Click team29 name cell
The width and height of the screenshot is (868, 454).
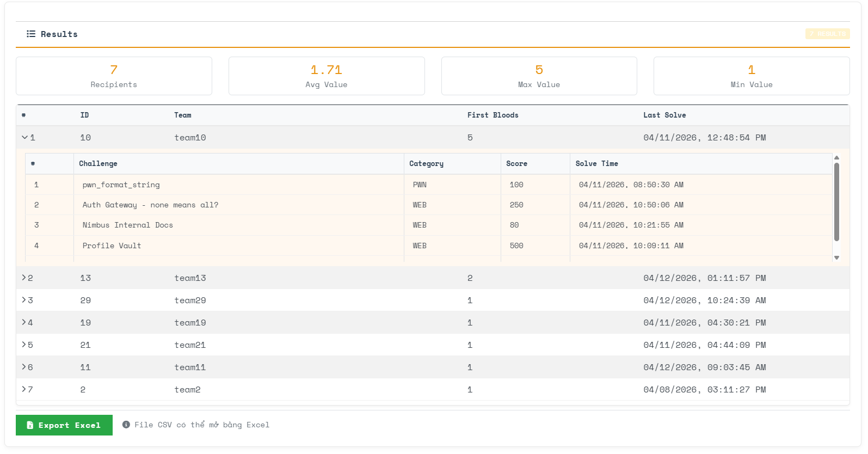(190, 300)
